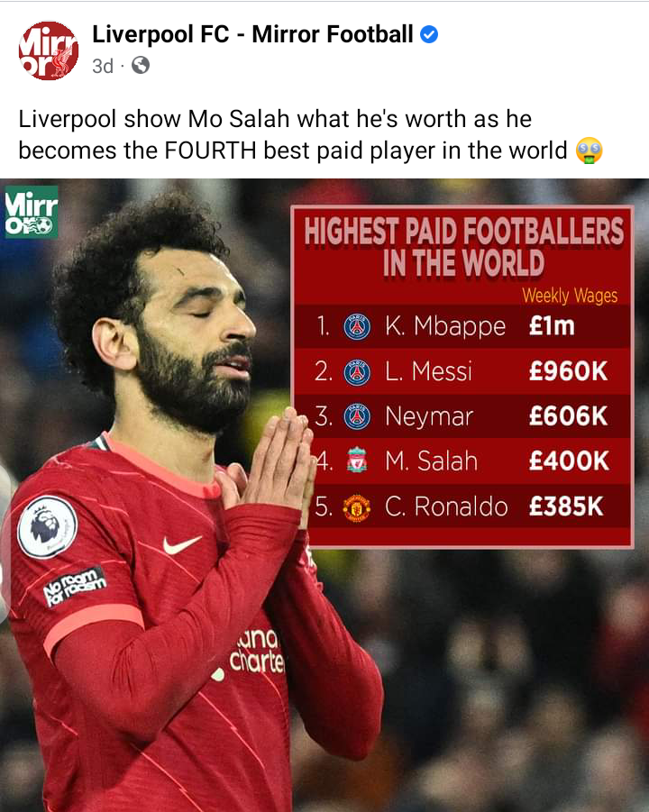Click the Liverpool crest beside M. Salah
649x812 pixels.
(357, 461)
